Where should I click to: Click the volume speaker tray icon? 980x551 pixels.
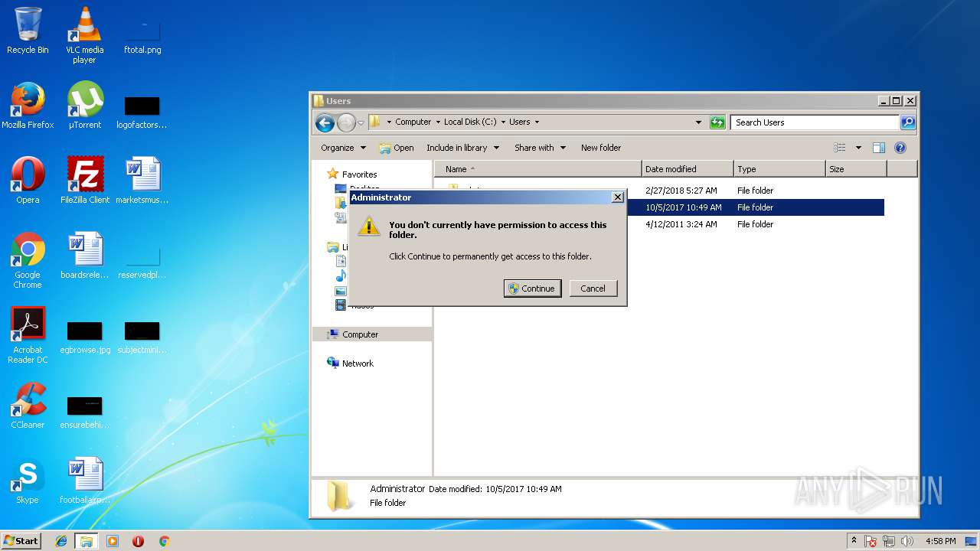click(x=908, y=541)
